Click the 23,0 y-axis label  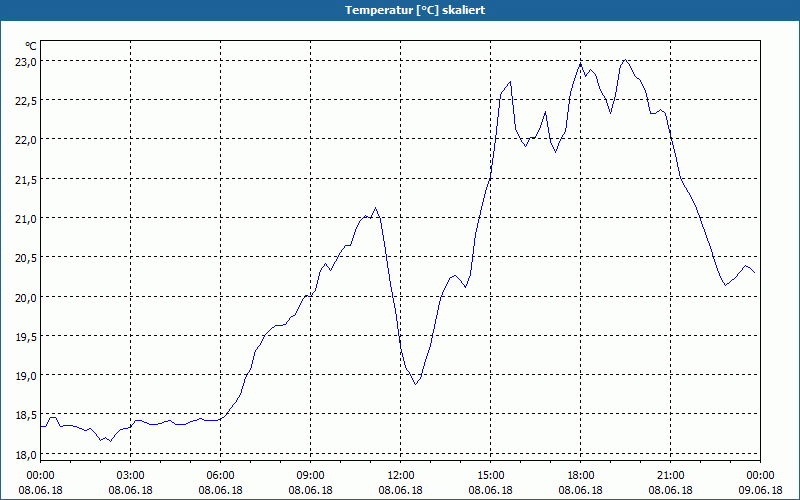26,61
